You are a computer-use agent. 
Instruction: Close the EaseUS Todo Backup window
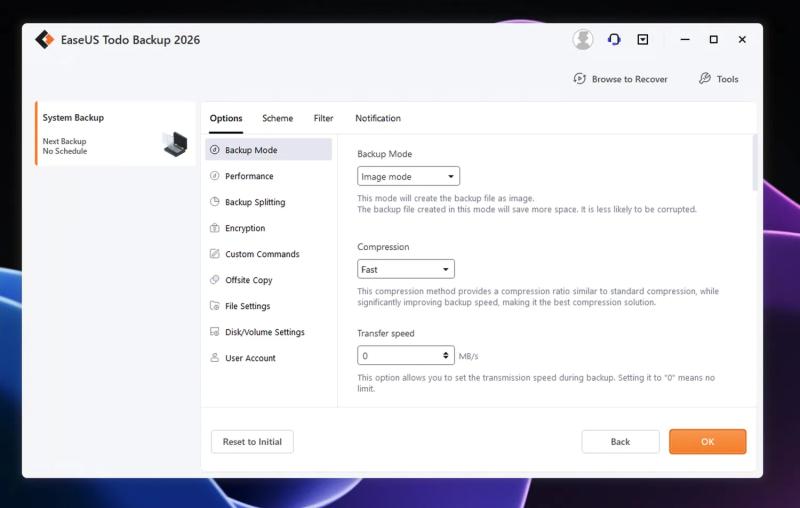742,39
